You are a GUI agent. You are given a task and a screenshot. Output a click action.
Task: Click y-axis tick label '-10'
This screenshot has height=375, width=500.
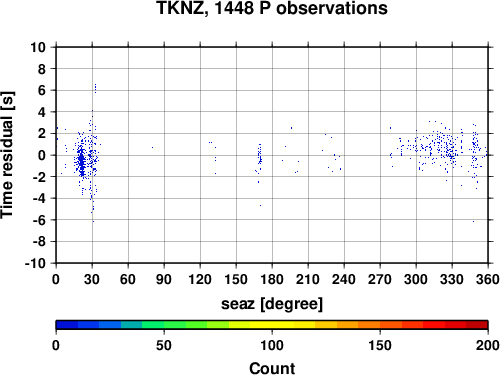click(36, 263)
